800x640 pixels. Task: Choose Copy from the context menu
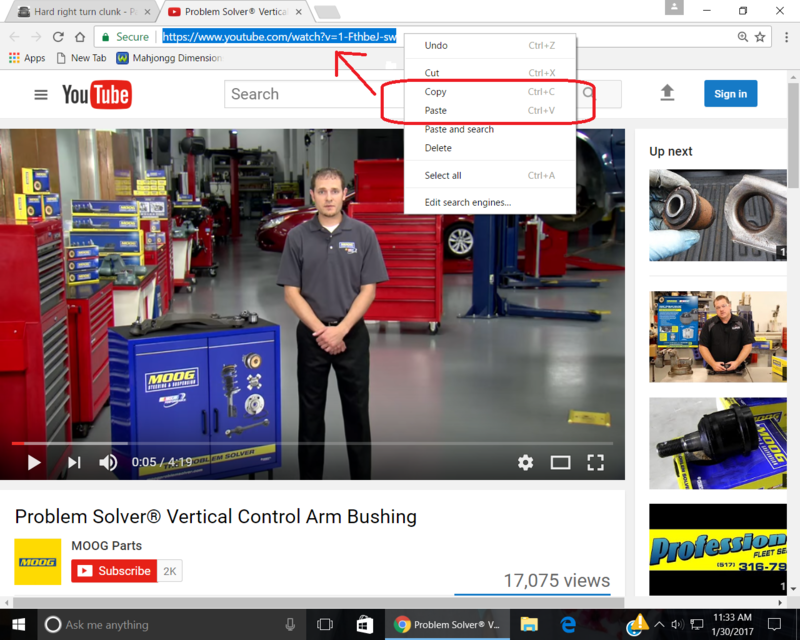tap(490, 92)
